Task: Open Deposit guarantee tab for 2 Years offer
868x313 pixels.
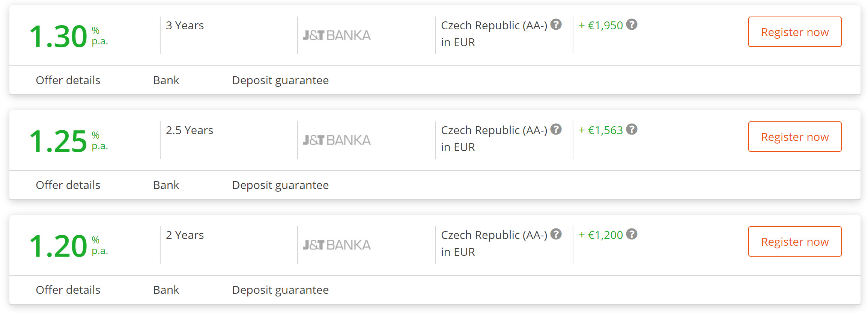Action: 280,290
